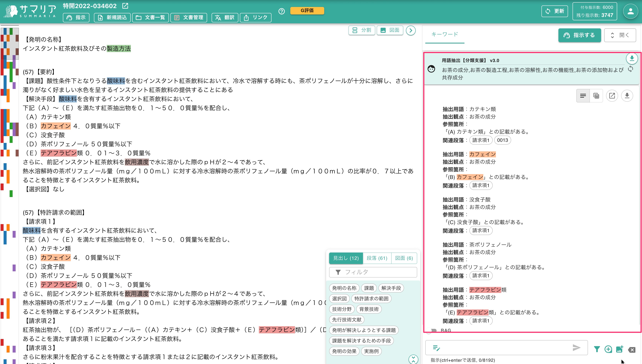The width and height of the screenshot is (642, 364).
Task: Switch to the 段落 (61) tab
Action: 377,258
